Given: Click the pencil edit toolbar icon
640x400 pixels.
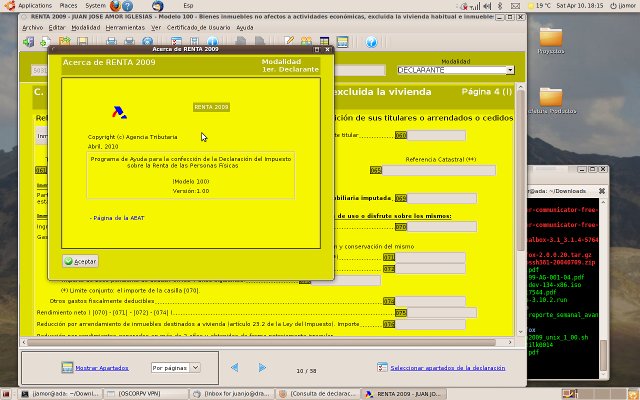Looking at the screenshot, I should pyautogui.click(x=289, y=41).
